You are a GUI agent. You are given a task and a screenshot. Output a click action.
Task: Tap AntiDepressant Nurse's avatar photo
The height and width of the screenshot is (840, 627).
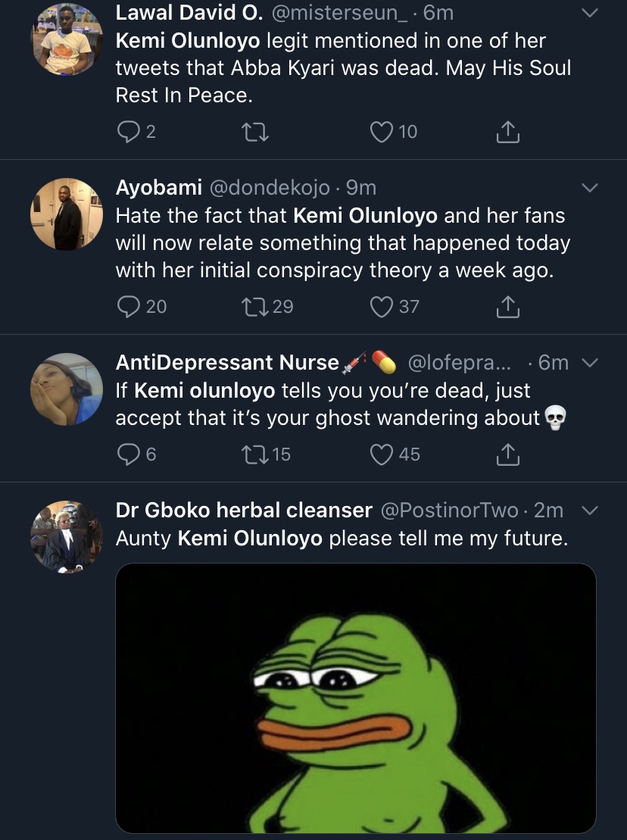tap(67, 389)
